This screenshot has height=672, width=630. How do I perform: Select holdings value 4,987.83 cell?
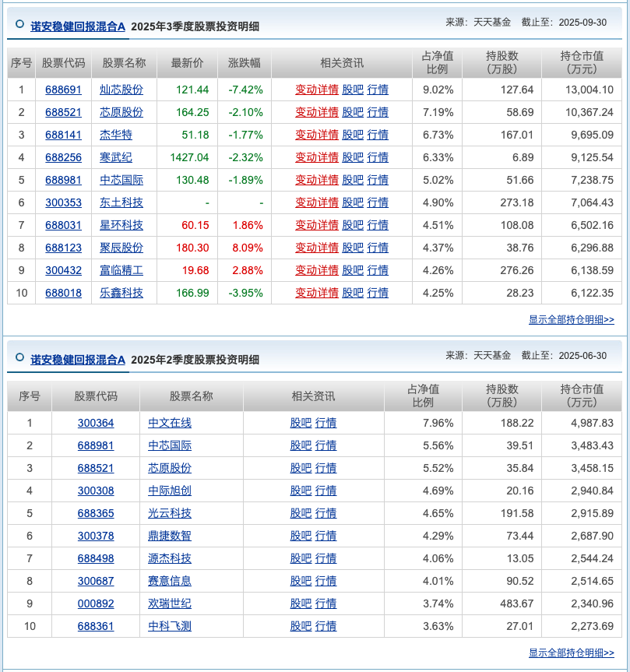(x=582, y=423)
